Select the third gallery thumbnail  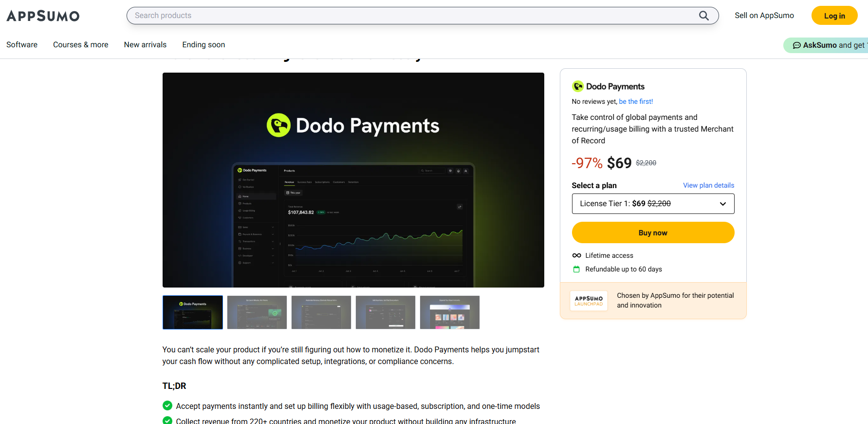click(x=321, y=312)
